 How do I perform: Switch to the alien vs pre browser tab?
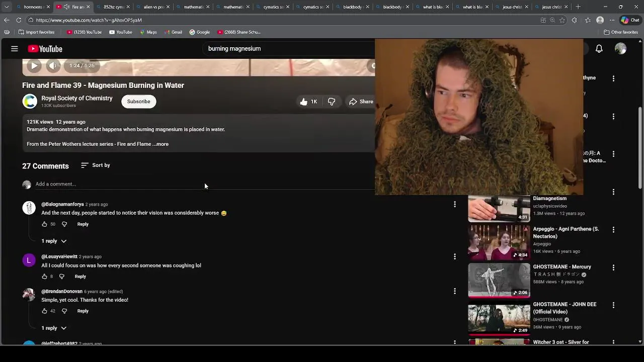tap(153, 7)
